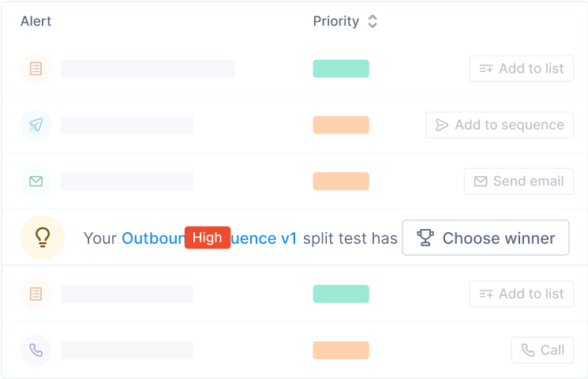
Task: Click the Alert column header
Action: [36, 21]
